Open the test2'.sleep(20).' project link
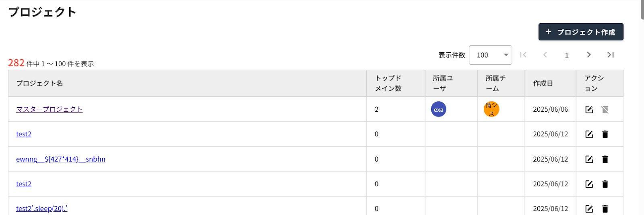 [42, 209]
